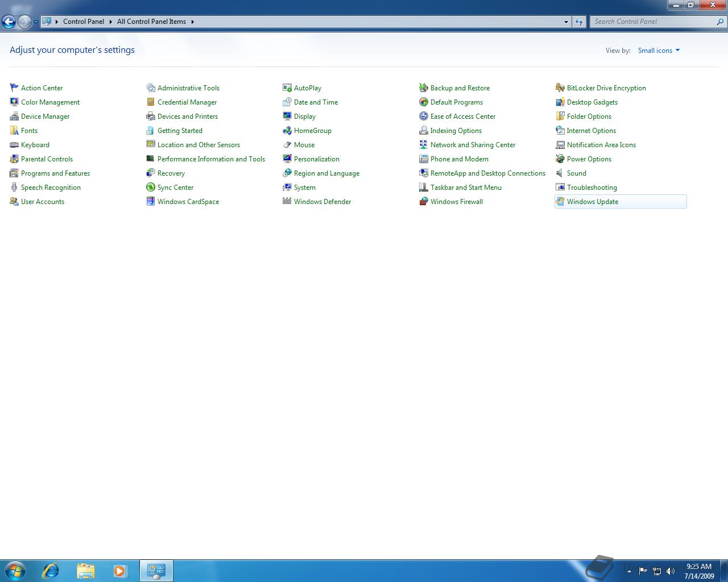This screenshot has height=582, width=728.
Task: Expand the arrow after All Control Panel Items
Action: pyautogui.click(x=193, y=22)
